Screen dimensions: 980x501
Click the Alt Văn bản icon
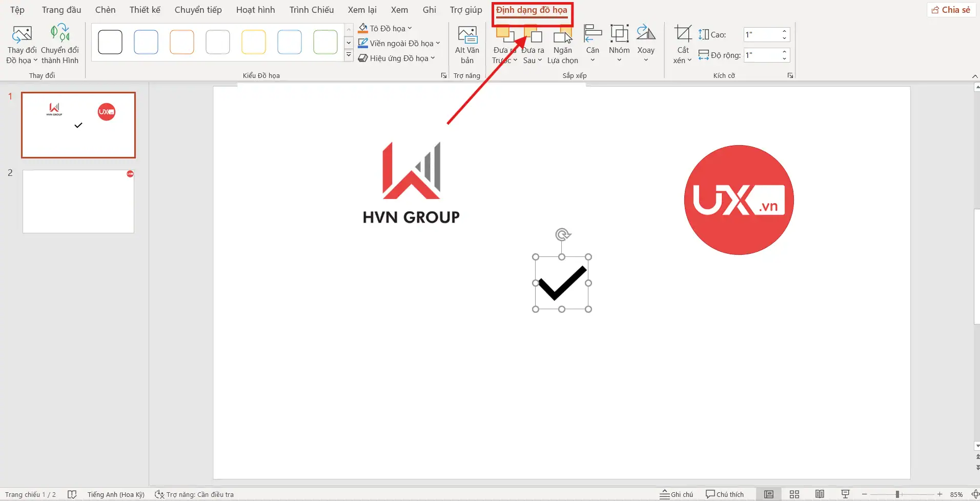pos(467,35)
